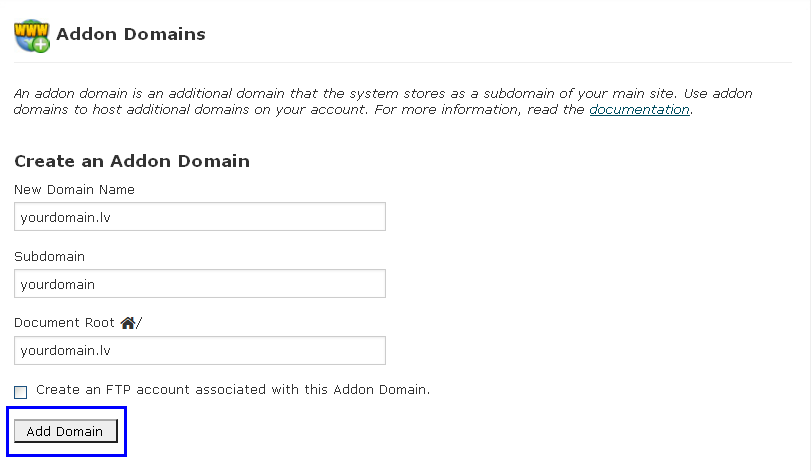Click the green plus badge on globe icon

pyautogui.click(x=41, y=45)
